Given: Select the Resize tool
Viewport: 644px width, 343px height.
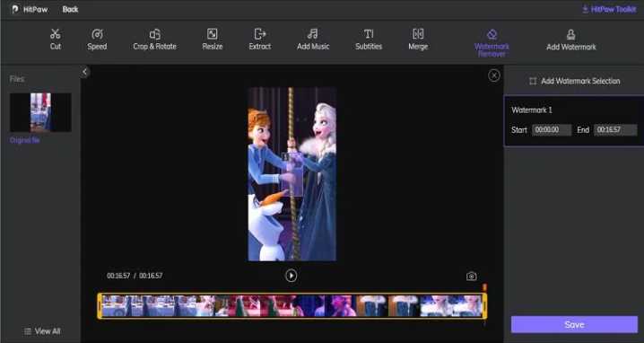Looking at the screenshot, I should pyautogui.click(x=213, y=40).
